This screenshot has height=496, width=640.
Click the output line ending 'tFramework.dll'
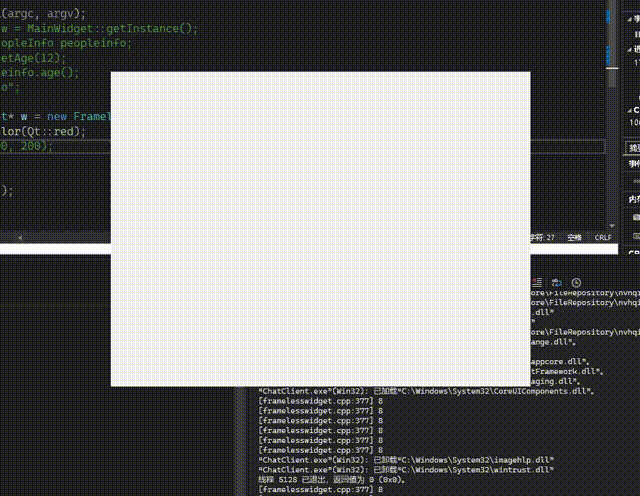tap(567, 371)
